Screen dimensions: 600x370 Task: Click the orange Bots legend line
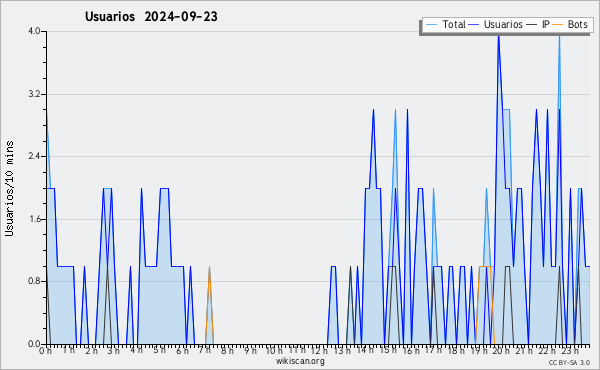pyautogui.click(x=558, y=25)
